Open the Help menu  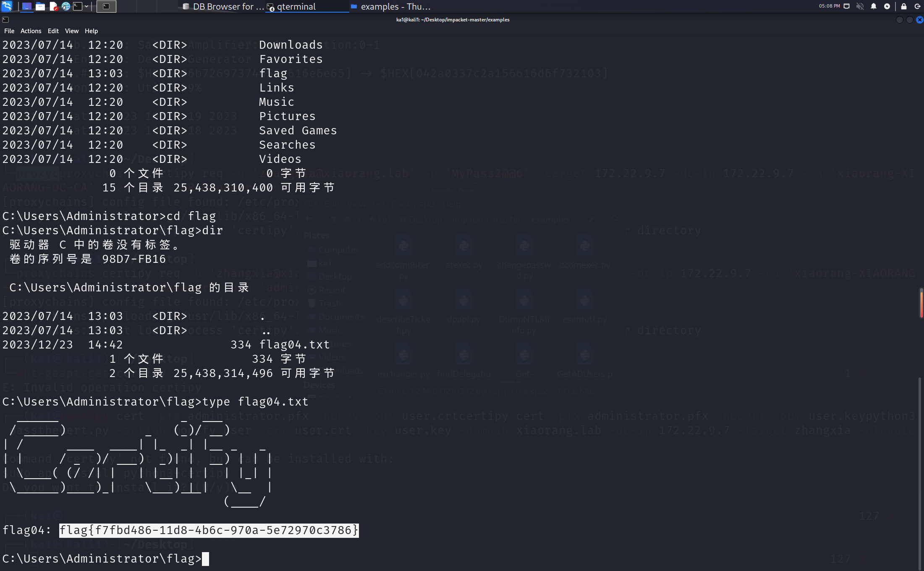click(x=92, y=31)
